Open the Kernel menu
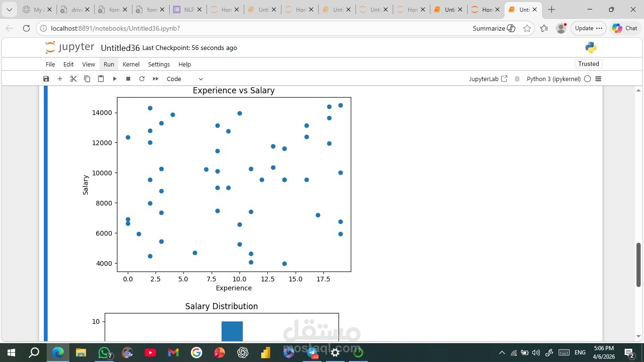Viewport: 644px width, 362px height. (x=131, y=64)
